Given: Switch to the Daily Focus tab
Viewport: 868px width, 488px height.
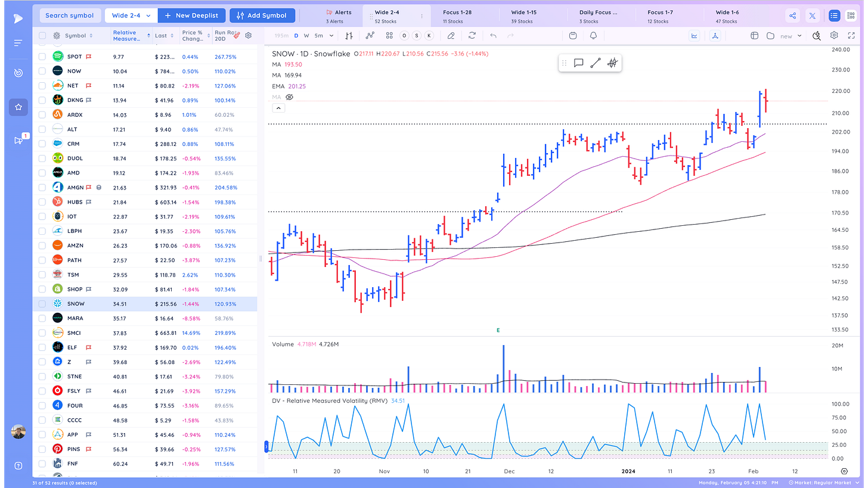Looking at the screenshot, I should (599, 16).
